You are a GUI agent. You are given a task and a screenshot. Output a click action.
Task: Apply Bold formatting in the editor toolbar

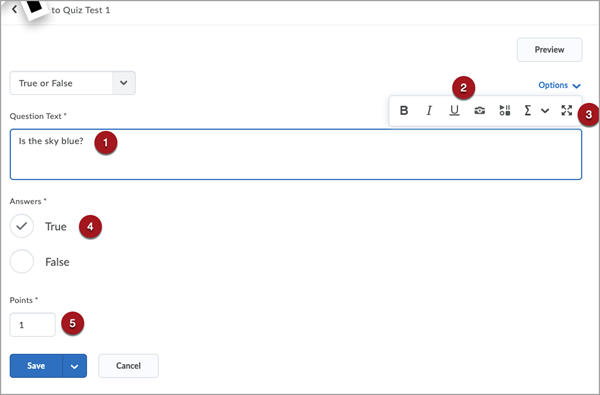pyautogui.click(x=404, y=111)
